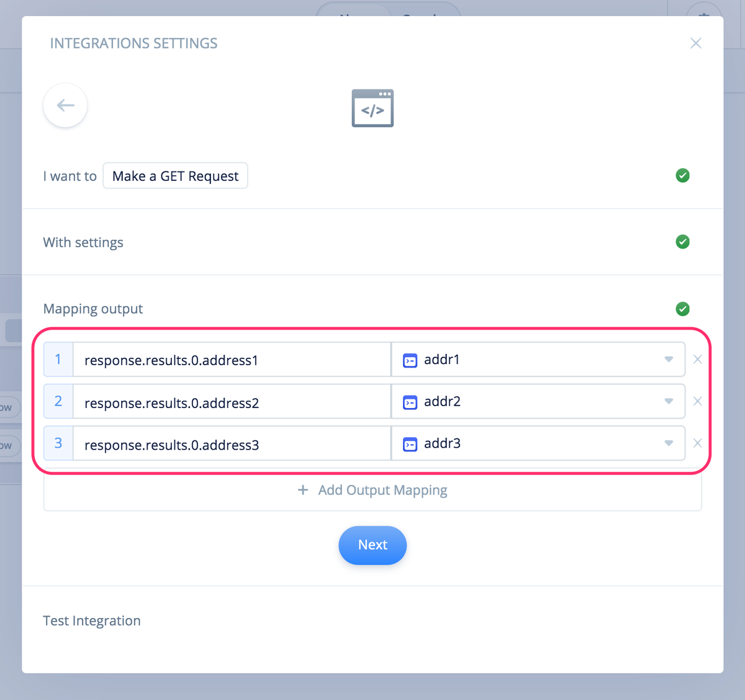
Task: Click Add Output Mapping
Action: click(372, 490)
